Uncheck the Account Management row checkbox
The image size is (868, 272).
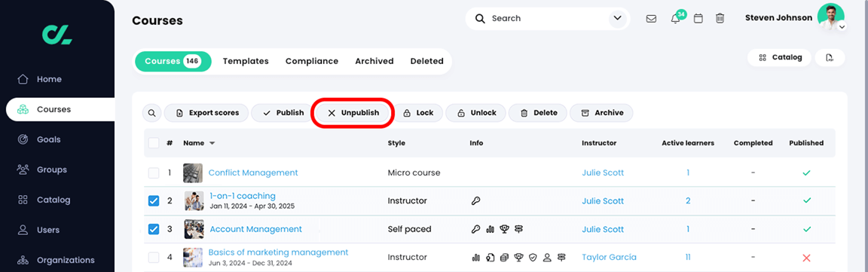click(154, 229)
